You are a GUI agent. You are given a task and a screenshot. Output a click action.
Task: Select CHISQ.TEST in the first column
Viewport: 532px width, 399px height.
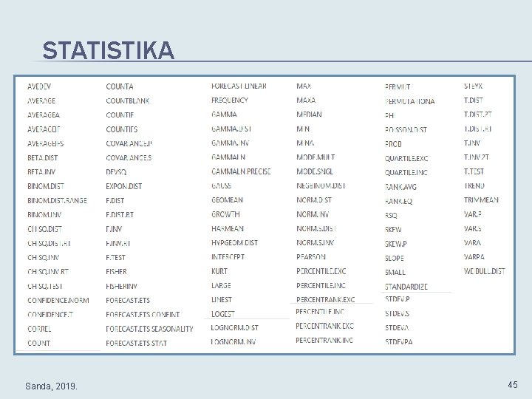click(45, 286)
